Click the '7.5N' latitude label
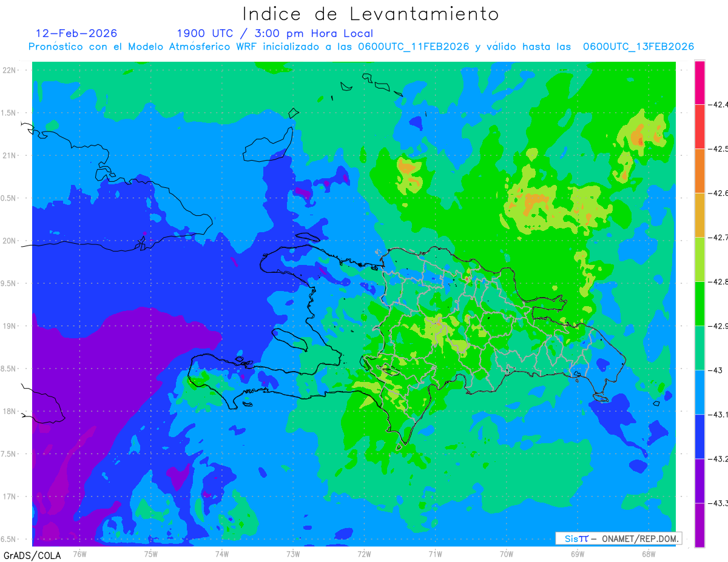Viewport: 728px width, 562px height. click(x=8, y=454)
